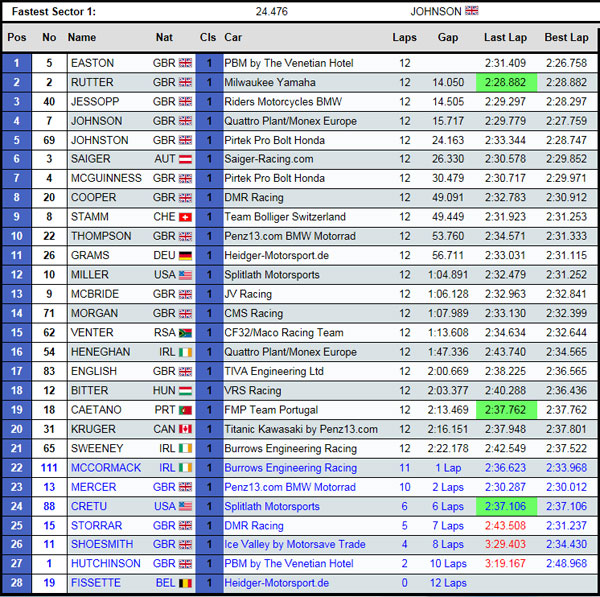
Task: Click the Irish flag beside SWEENEY
Action: tap(185, 449)
